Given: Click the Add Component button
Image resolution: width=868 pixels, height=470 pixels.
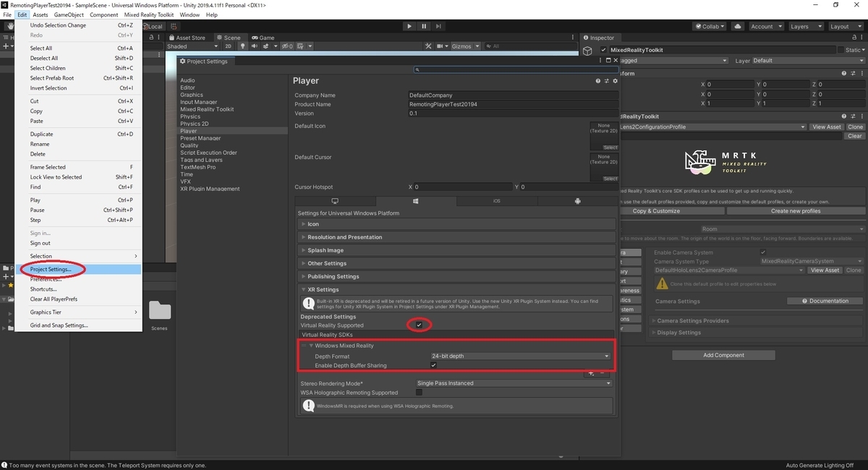Looking at the screenshot, I should pos(723,355).
